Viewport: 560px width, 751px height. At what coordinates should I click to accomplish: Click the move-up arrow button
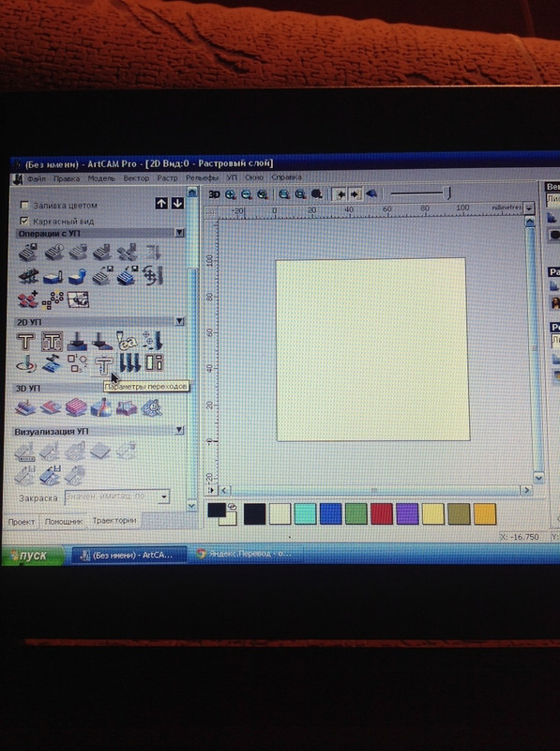click(161, 203)
